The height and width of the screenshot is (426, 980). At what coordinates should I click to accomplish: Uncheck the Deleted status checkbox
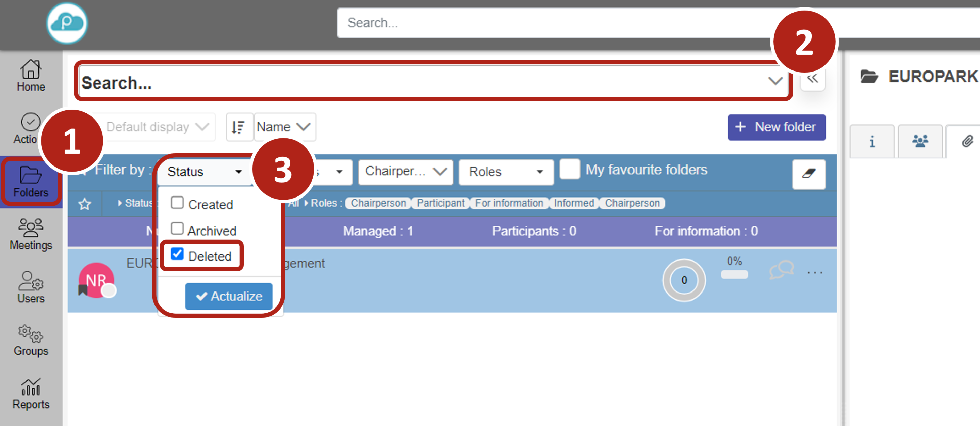click(177, 254)
